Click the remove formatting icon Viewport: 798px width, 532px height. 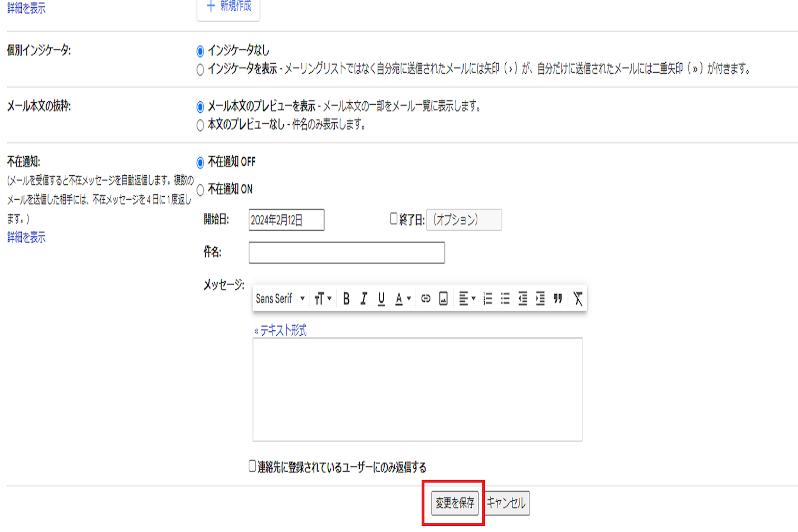coord(577,299)
